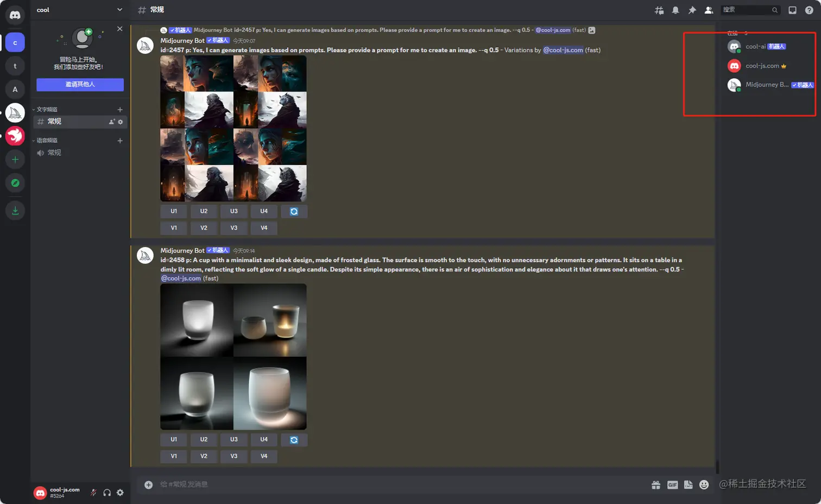Show pinned messages pin icon
Image resolution: width=821 pixels, height=504 pixels.
tap(692, 10)
